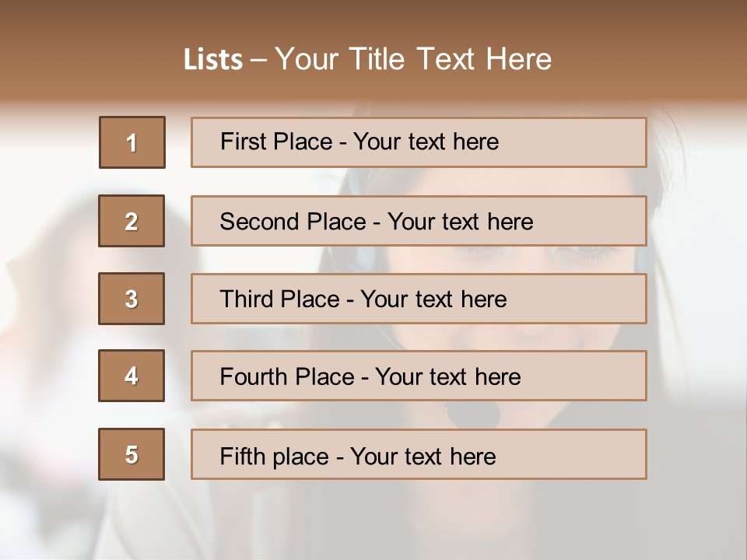Click the number 3 square

tap(132, 299)
